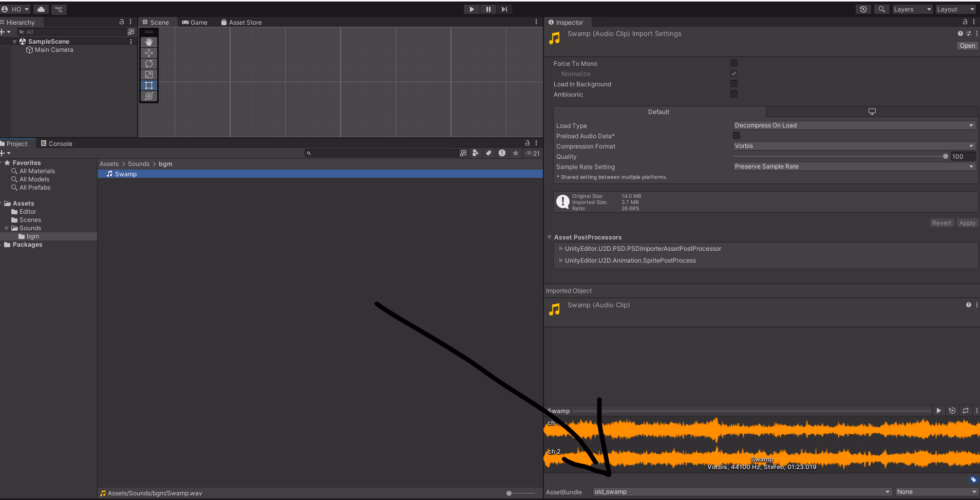Open the Layout dropdown

955,9
